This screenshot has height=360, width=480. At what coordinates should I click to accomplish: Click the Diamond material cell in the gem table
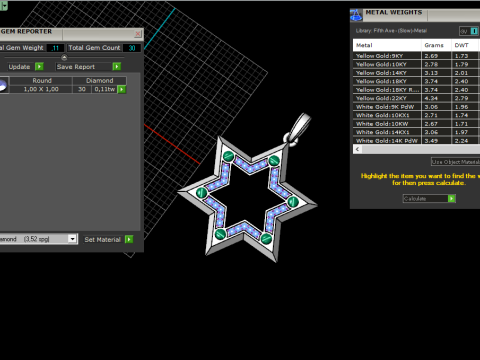pyautogui.click(x=100, y=81)
